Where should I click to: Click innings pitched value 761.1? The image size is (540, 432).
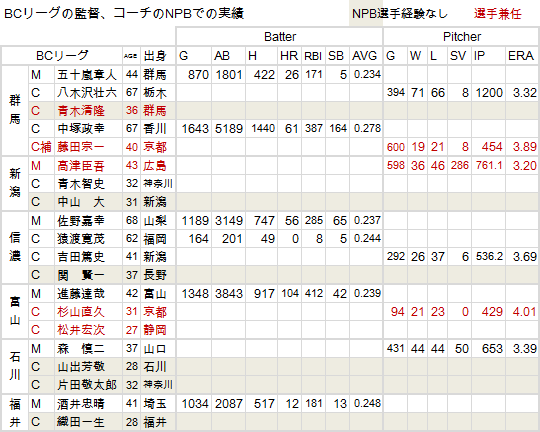coord(489,165)
